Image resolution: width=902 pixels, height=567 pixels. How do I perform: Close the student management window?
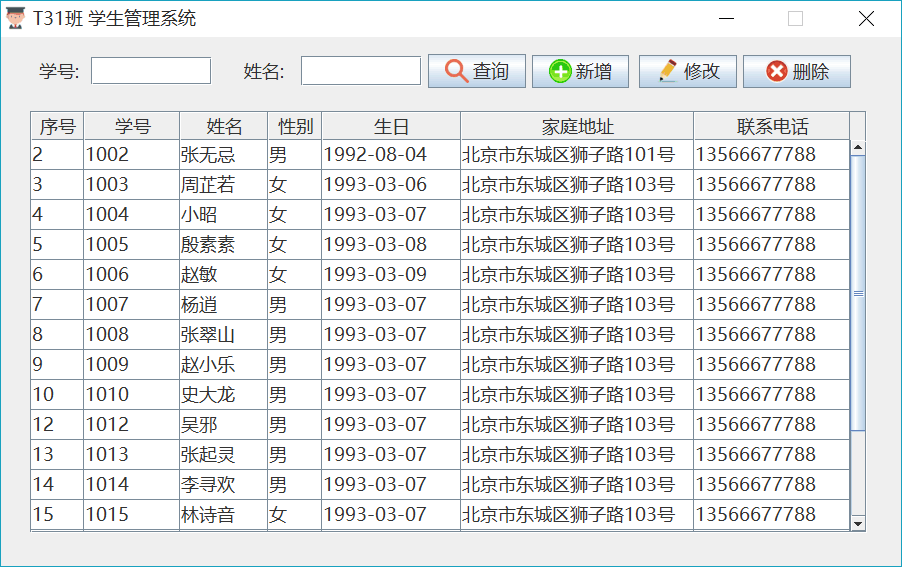tap(866, 18)
